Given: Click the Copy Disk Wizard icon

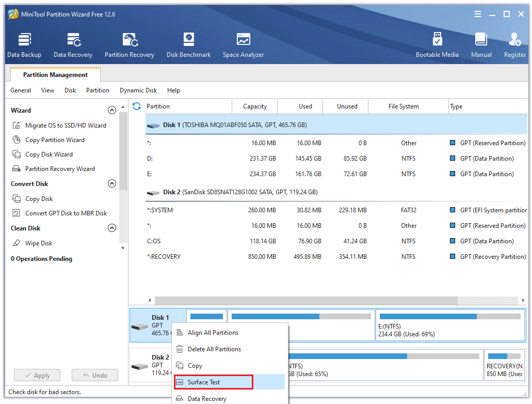Looking at the screenshot, I should coord(17,154).
